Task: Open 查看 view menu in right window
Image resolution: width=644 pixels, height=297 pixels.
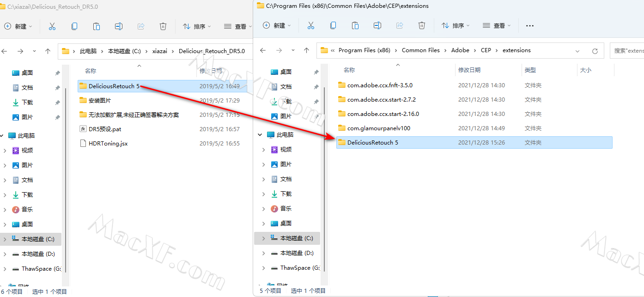Action: tap(497, 25)
